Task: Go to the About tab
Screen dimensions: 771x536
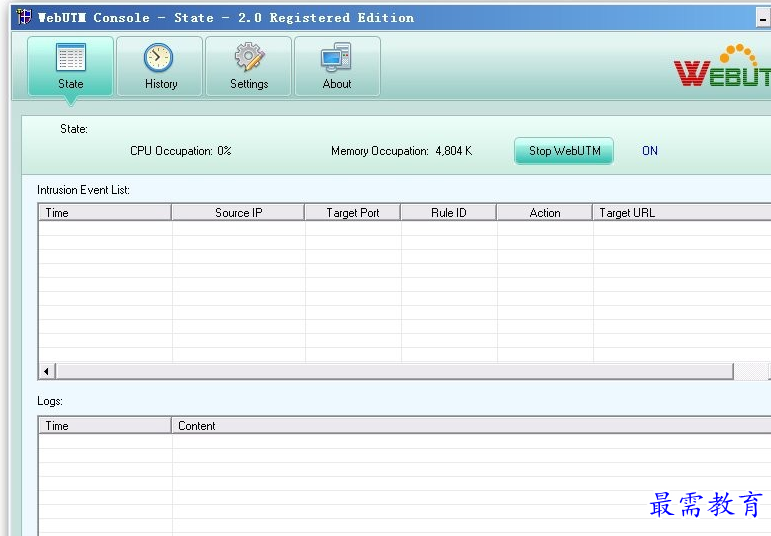Action: [x=337, y=66]
